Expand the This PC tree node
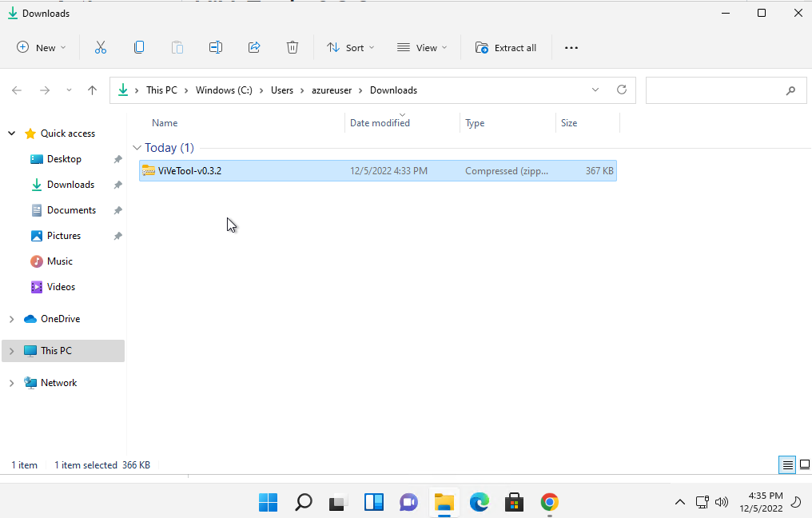The image size is (812, 518). (11, 351)
